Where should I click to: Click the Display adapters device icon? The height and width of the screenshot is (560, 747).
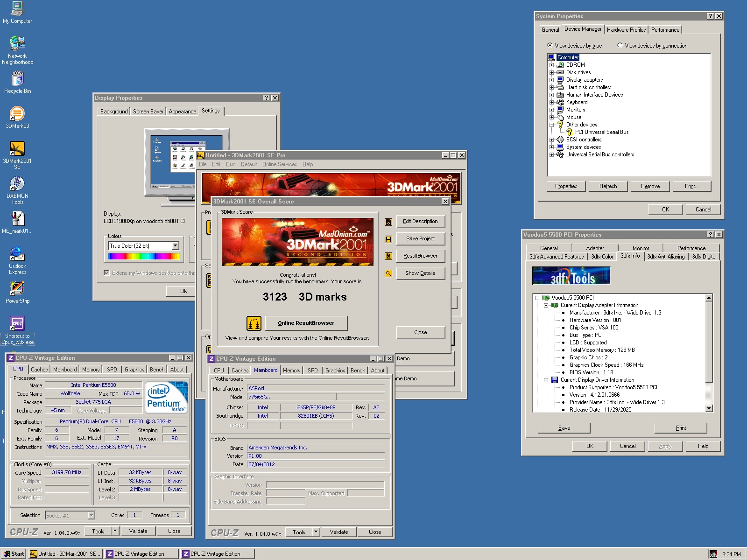pos(560,80)
